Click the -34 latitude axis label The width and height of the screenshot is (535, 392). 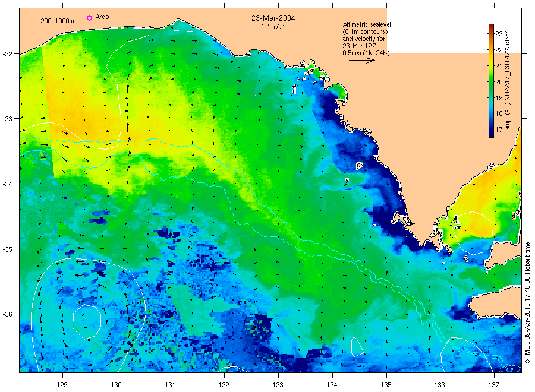click(x=7, y=184)
